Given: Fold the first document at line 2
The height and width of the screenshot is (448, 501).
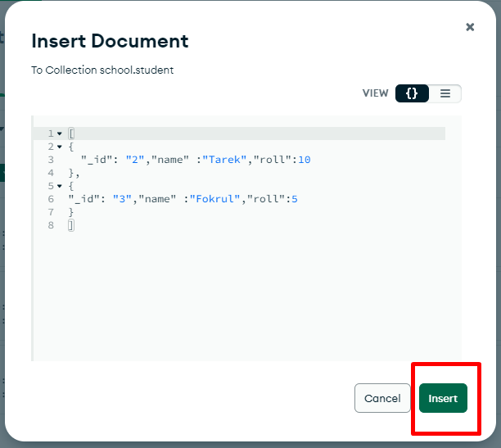Looking at the screenshot, I should coord(60,147).
